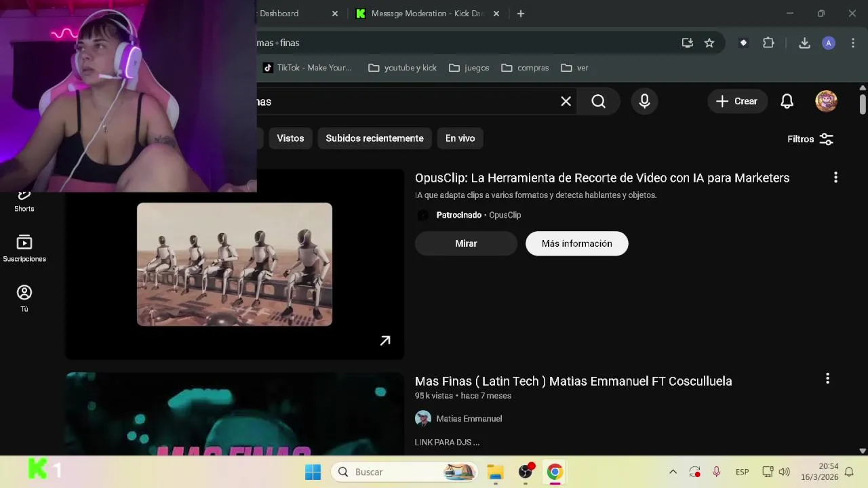Click the external-link arrow on ad thumbnail
The height and width of the screenshot is (488, 868).
coord(385,341)
